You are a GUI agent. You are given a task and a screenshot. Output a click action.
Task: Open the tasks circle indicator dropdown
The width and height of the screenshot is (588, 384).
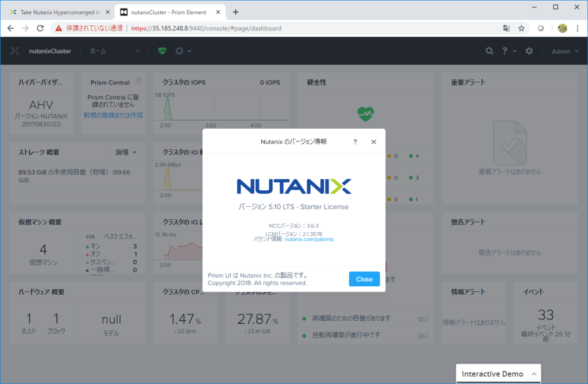183,51
